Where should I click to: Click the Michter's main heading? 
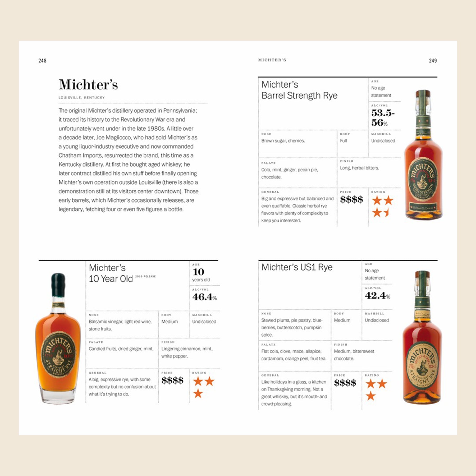88,85
